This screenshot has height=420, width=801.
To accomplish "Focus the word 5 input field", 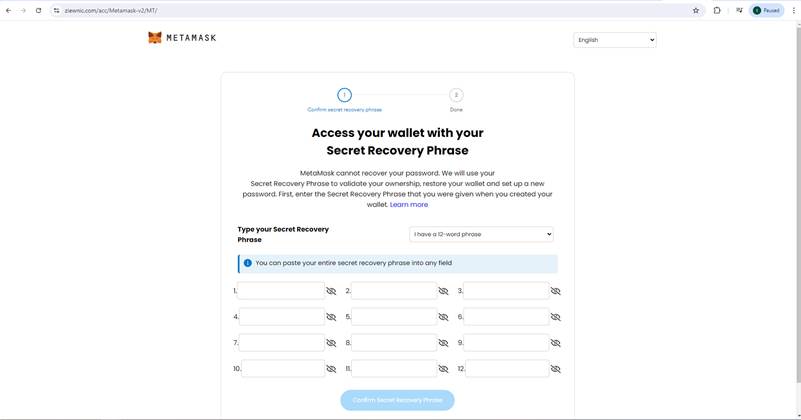I will pyautogui.click(x=394, y=317).
